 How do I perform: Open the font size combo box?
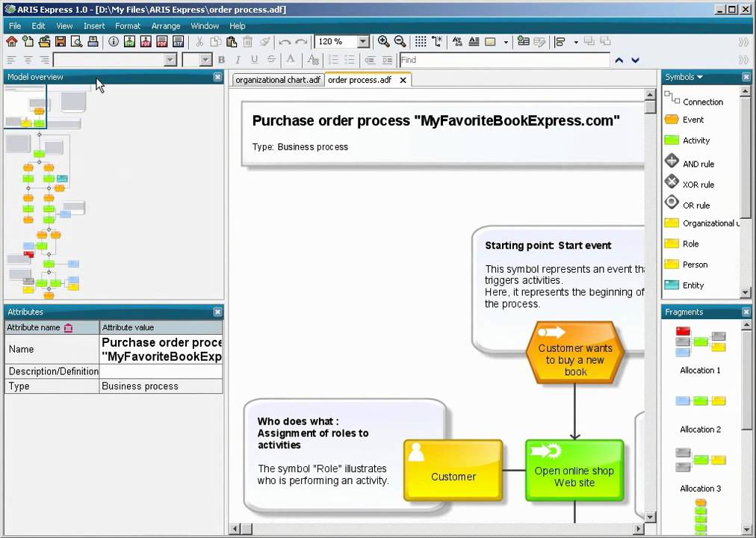197,60
